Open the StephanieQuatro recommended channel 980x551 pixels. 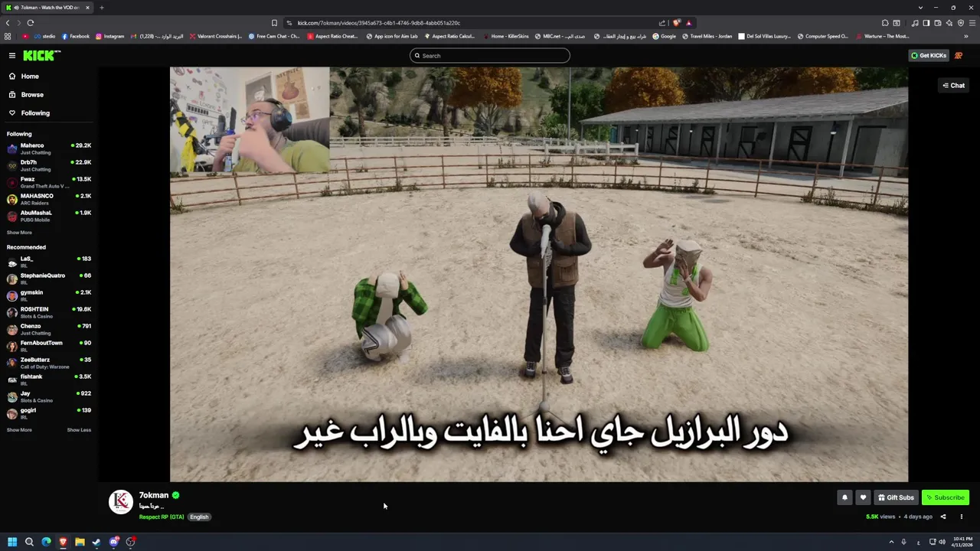click(x=49, y=279)
